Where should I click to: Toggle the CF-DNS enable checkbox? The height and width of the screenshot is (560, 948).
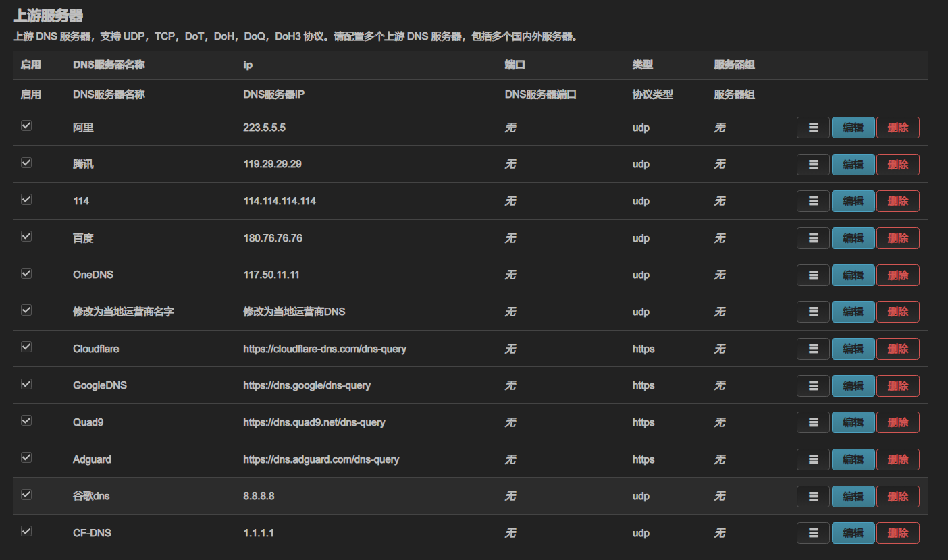click(x=26, y=531)
